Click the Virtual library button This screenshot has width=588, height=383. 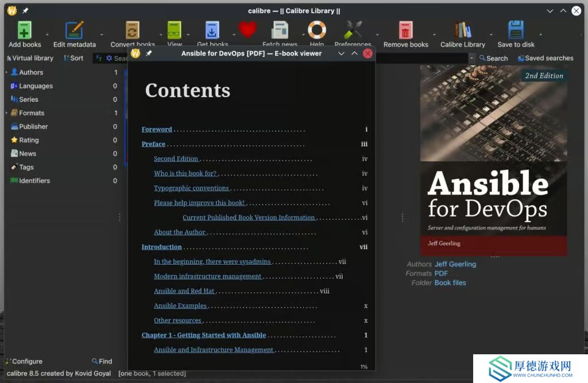(x=30, y=58)
